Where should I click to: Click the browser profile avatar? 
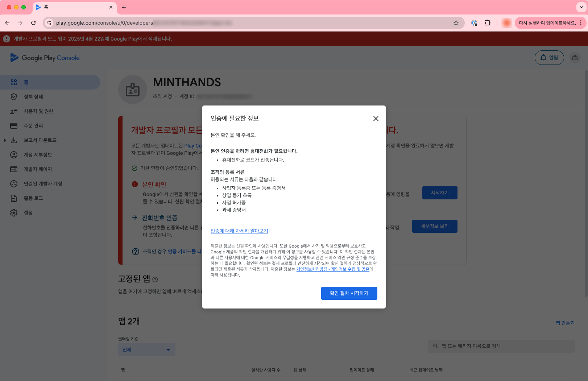click(x=507, y=23)
